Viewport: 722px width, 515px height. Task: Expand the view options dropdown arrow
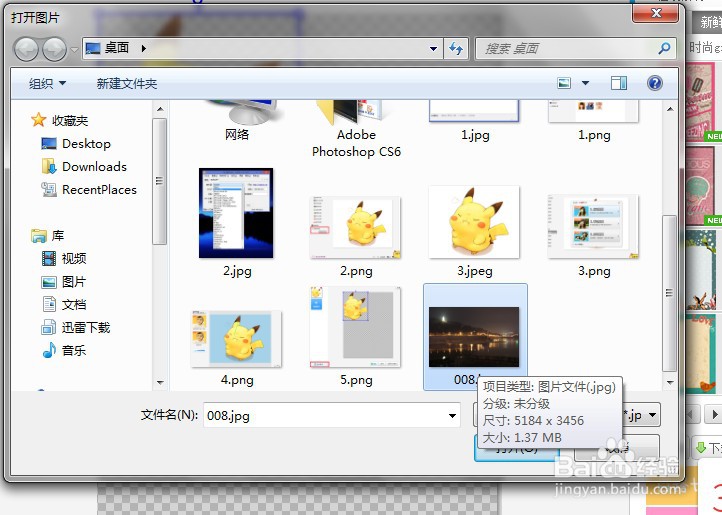(x=585, y=83)
